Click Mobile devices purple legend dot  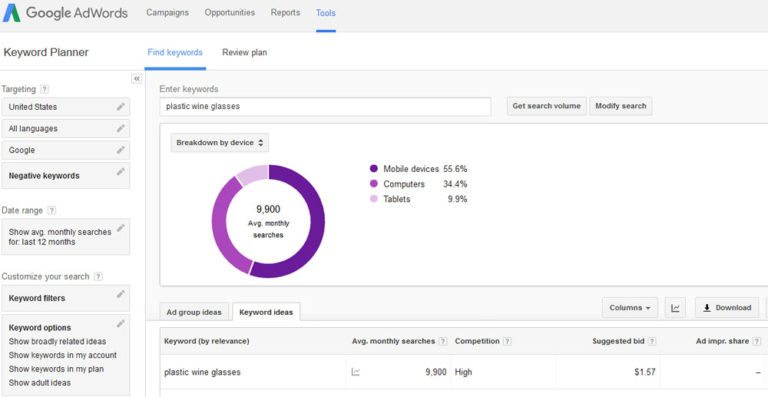(374, 169)
